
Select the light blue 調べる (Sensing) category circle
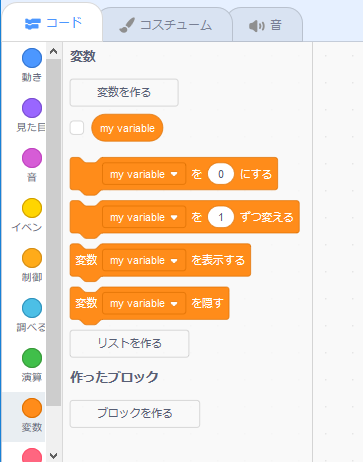(x=32, y=308)
